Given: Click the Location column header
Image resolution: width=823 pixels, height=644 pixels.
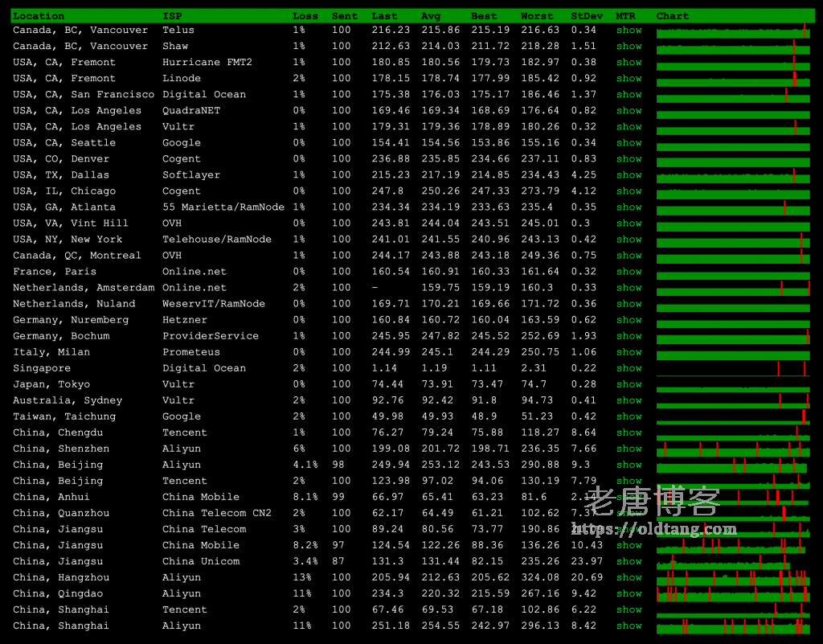Looking at the screenshot, I should 39,16.
